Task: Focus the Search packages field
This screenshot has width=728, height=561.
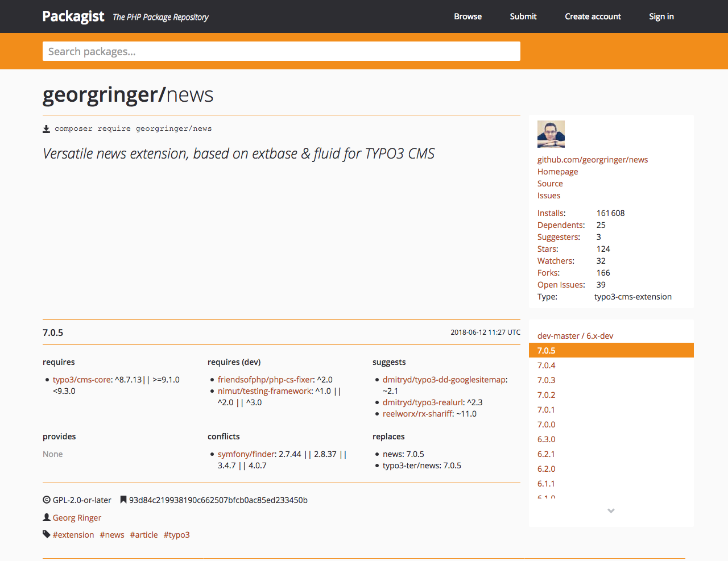Action: click(x=282, y=51)
